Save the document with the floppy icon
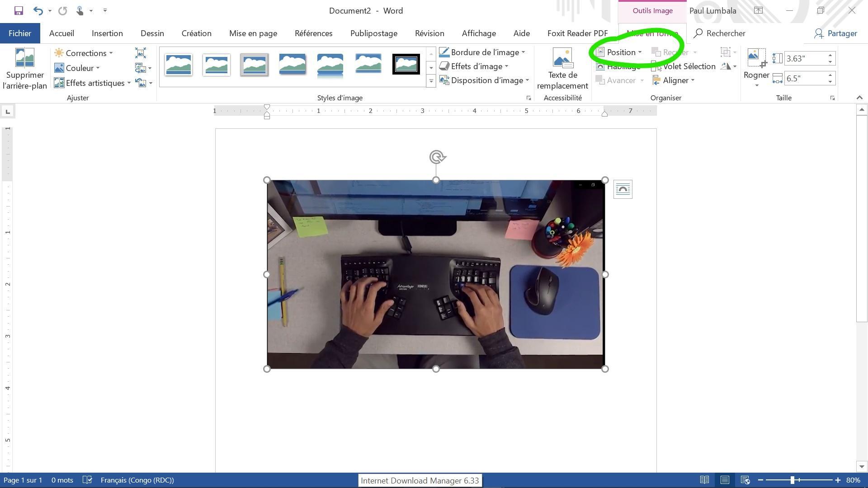 tap(19, 10)
